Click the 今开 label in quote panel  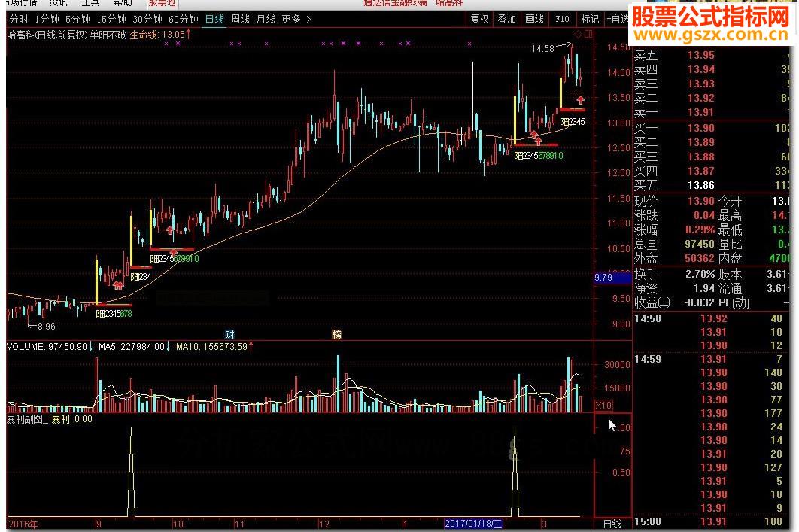click(731, 201)
